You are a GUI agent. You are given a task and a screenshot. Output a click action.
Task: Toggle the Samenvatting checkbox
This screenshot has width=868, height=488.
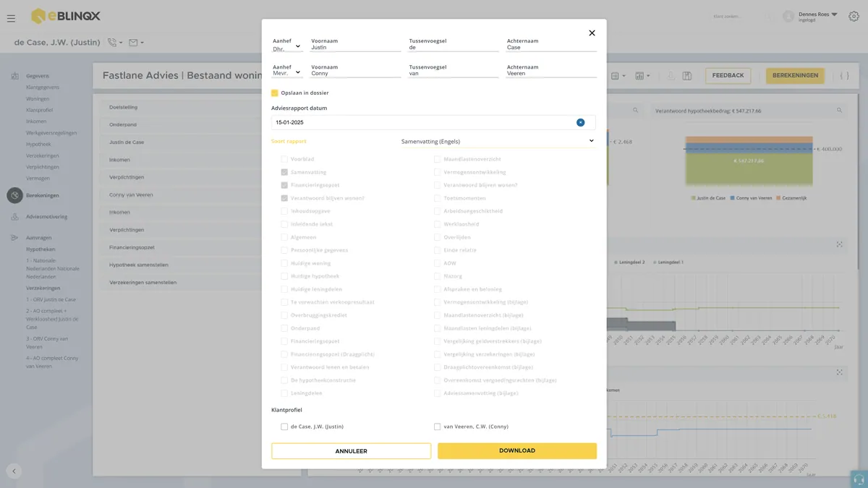click(x=284, y=172)
